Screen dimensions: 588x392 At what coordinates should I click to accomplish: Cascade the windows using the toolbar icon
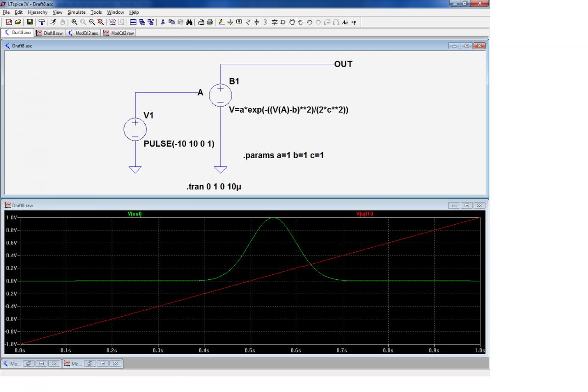pyautogui.click(x=142, y=22)
